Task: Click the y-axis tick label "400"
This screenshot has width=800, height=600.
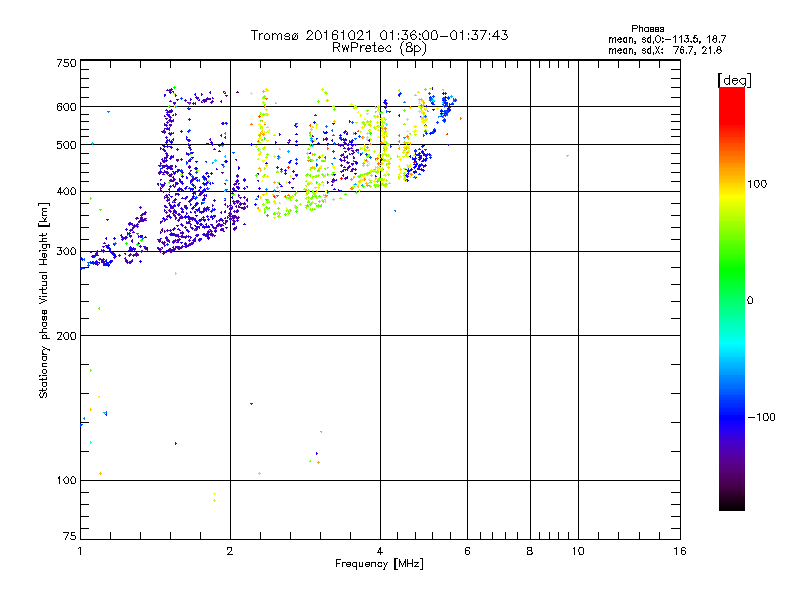Action: tap(66, 191)
